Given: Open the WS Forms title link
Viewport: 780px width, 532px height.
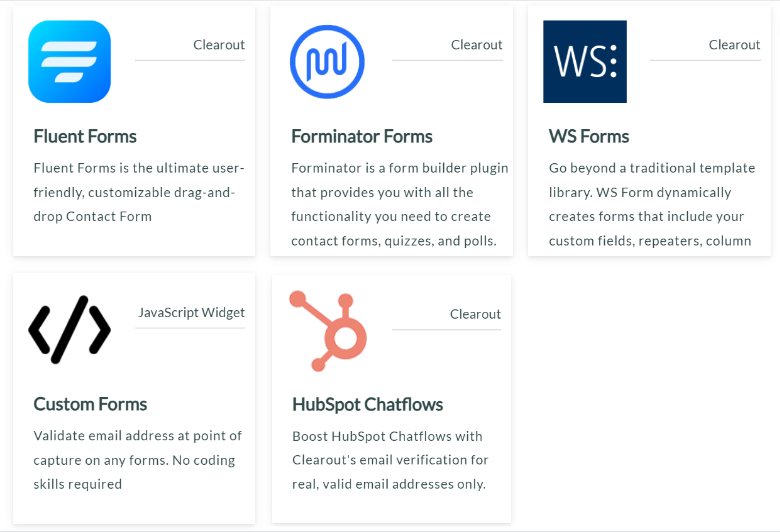Looking at the screenshot, I should click(x=589, y=136).
